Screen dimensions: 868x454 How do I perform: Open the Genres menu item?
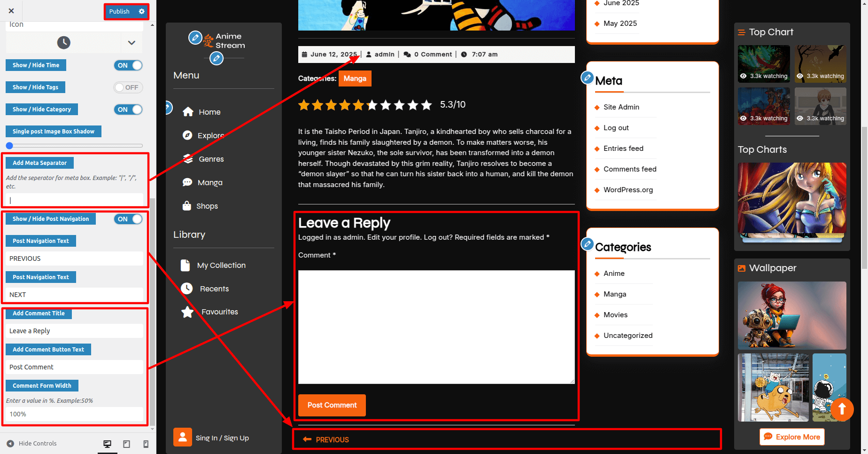(211, 159)
